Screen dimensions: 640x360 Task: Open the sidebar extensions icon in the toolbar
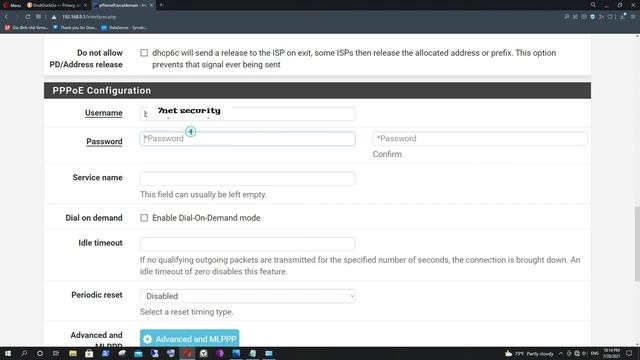(576, 17)
